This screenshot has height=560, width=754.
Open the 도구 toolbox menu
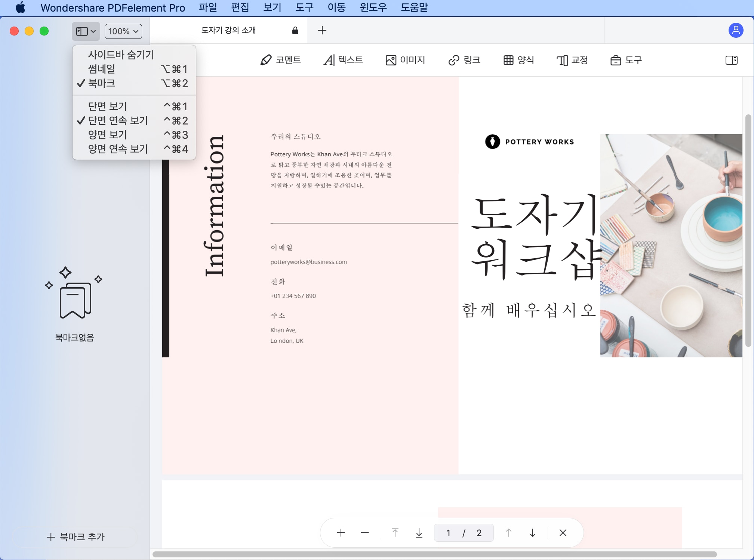pos(626,60)
